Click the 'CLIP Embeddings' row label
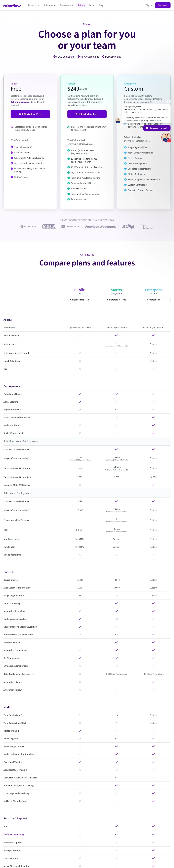Screen dimensions: 174x868 [12, 658]
